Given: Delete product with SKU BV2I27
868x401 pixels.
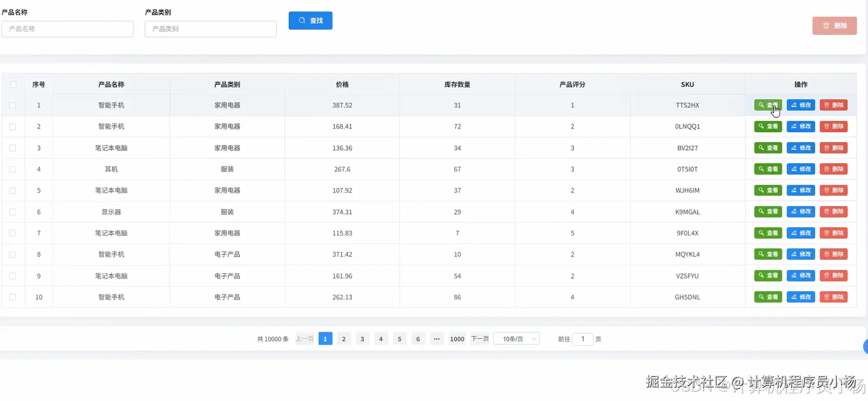Looking at the screenshot, I should [834, 148].
